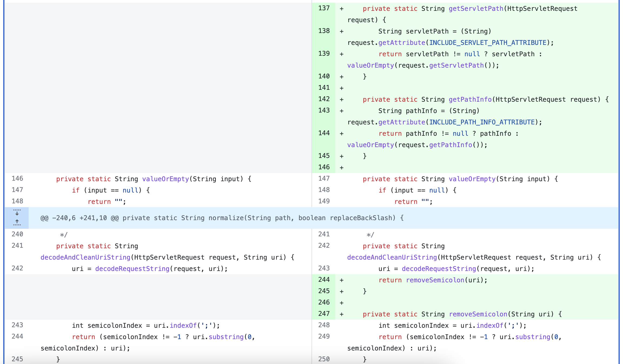The width and height of the screenshot is (623, 364).
Task: Click plus marker on line 245 closing brace
Action: pyautogui.click(x=342, y=292)
